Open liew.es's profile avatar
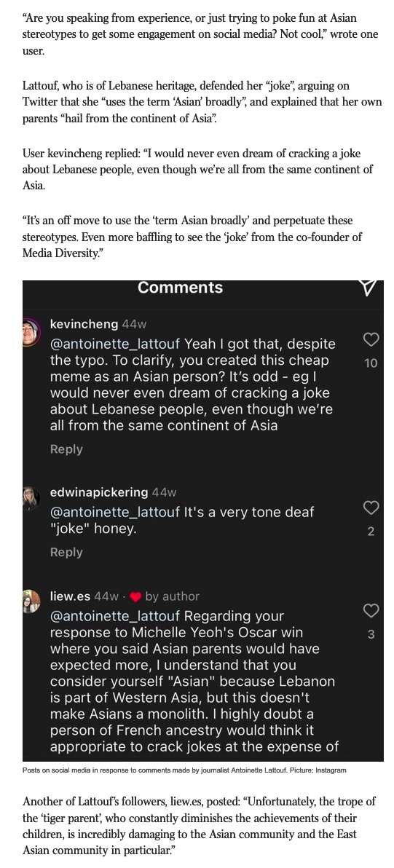This screenshot has height=868, width=394. 31,601
